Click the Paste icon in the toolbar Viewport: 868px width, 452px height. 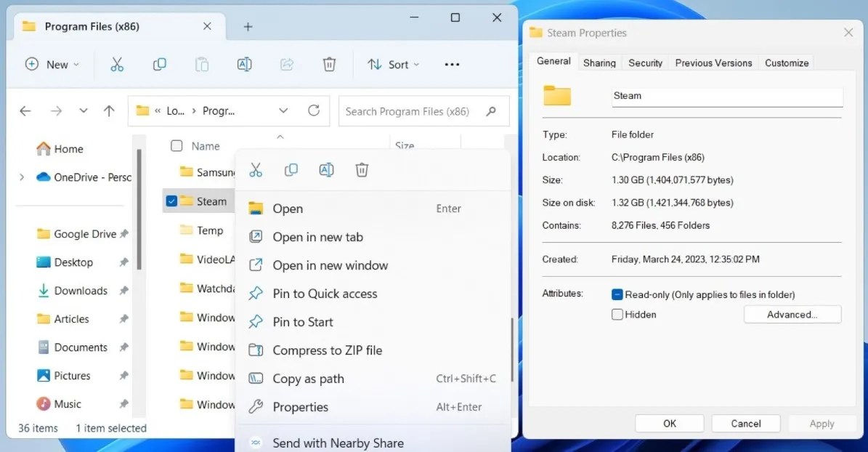click(x=202, y=64)
